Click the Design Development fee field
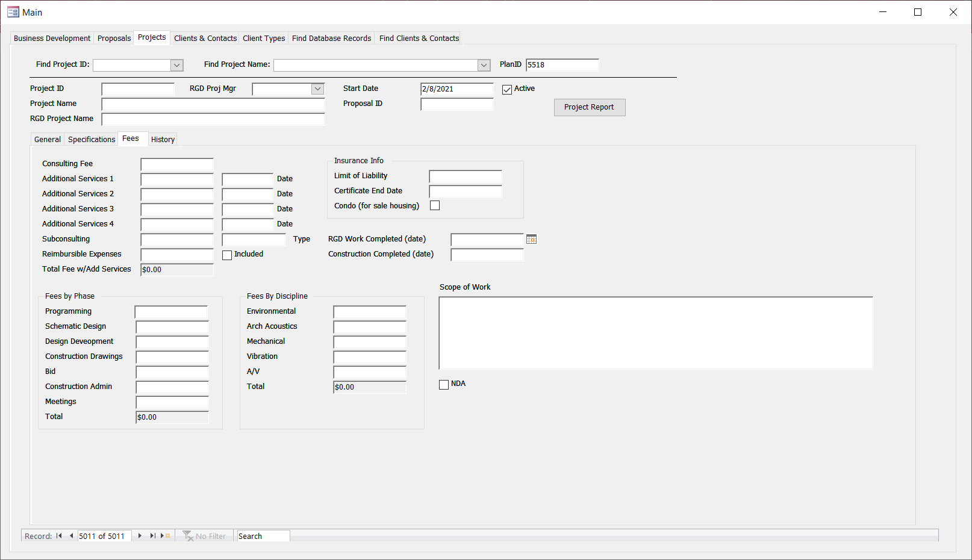972x560 pixels. [172, 342]
